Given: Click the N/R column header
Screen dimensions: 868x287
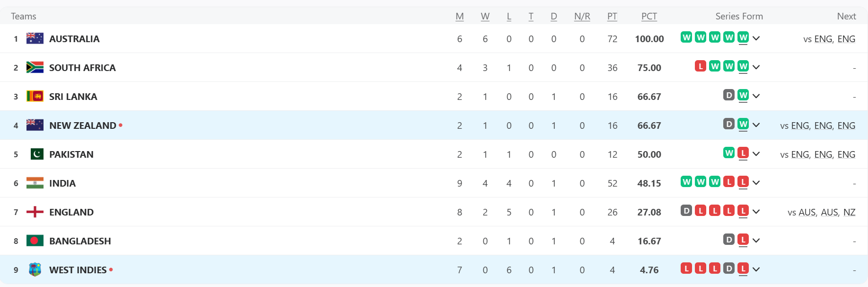Looking at the screenshot, I should [x=582, y=16].
